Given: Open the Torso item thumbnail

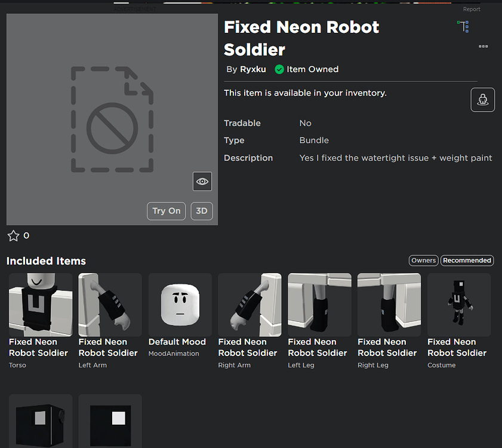Looking at the screenshot, I should pyautogui.click(x=41, y=305).
